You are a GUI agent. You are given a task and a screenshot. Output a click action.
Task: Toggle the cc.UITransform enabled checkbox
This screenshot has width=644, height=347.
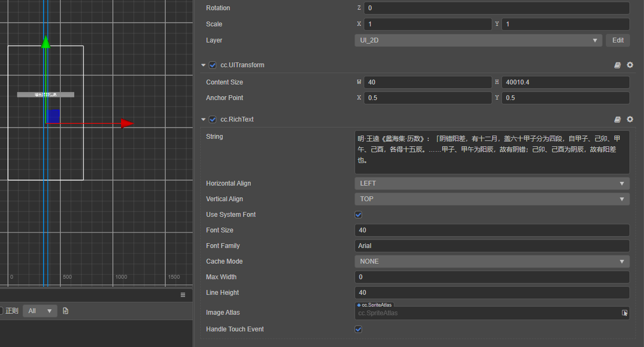pyautogui.click(x=213, y=65)
